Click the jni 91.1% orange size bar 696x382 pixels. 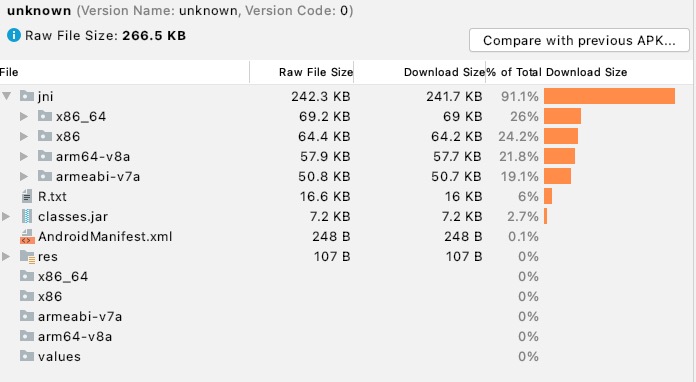609,96
